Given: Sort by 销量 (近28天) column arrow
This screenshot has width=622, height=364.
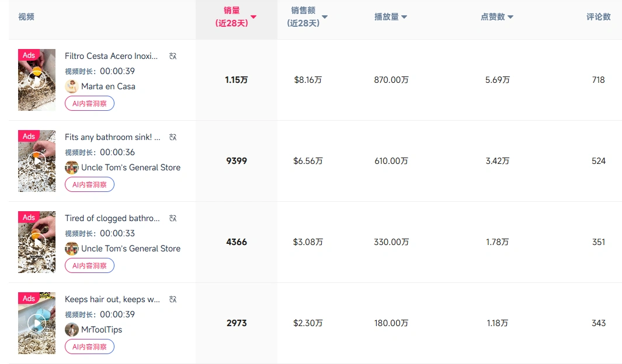Looking at the screenshot, I should click(253, 17).
